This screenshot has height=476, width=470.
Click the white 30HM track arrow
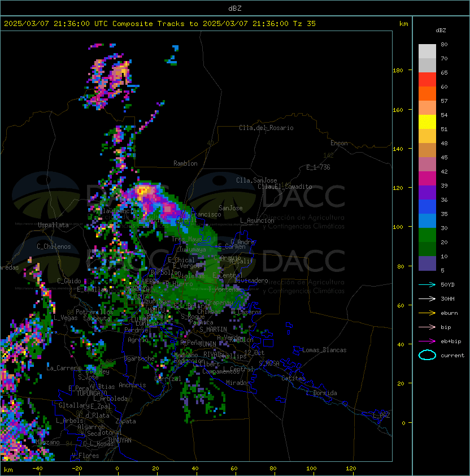point(427,298)
